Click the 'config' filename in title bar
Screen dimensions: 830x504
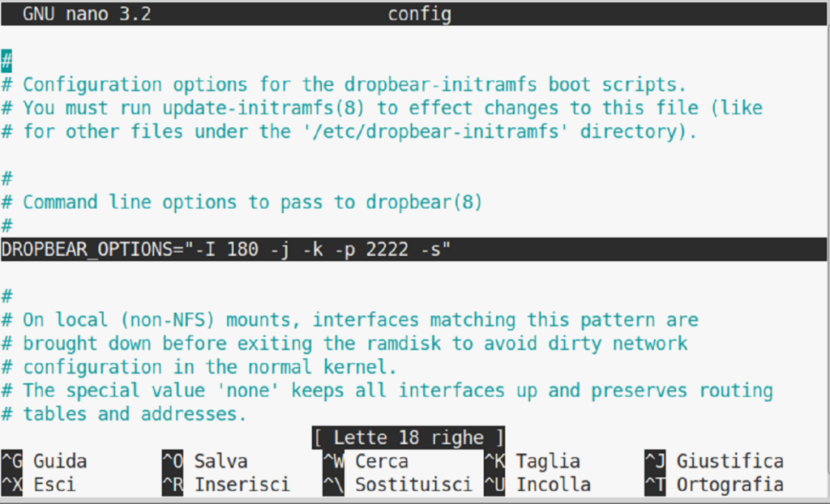(x=419, y=15)
